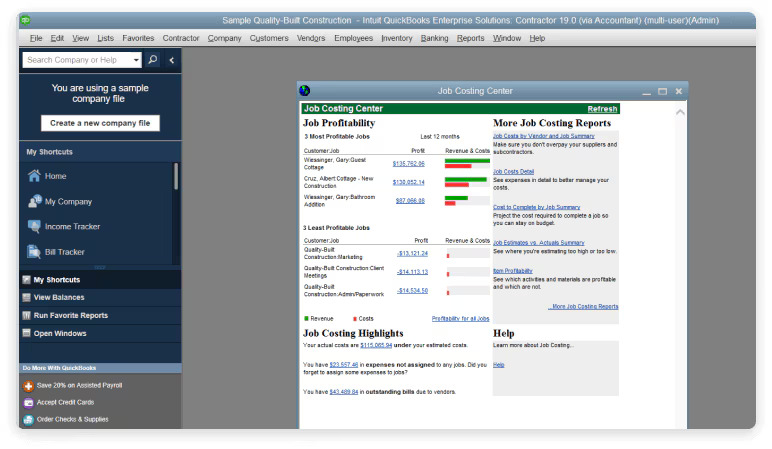The height and width of the screenshot is (449, 772).
Task: Click the -$14,113.13 loss amount
Action: point(412,272)
